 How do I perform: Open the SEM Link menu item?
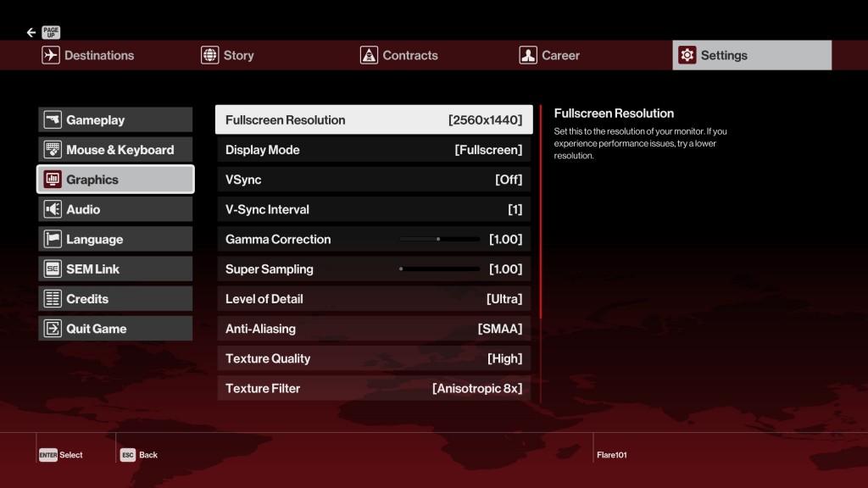pyautogui.click(x=115, y=269)
